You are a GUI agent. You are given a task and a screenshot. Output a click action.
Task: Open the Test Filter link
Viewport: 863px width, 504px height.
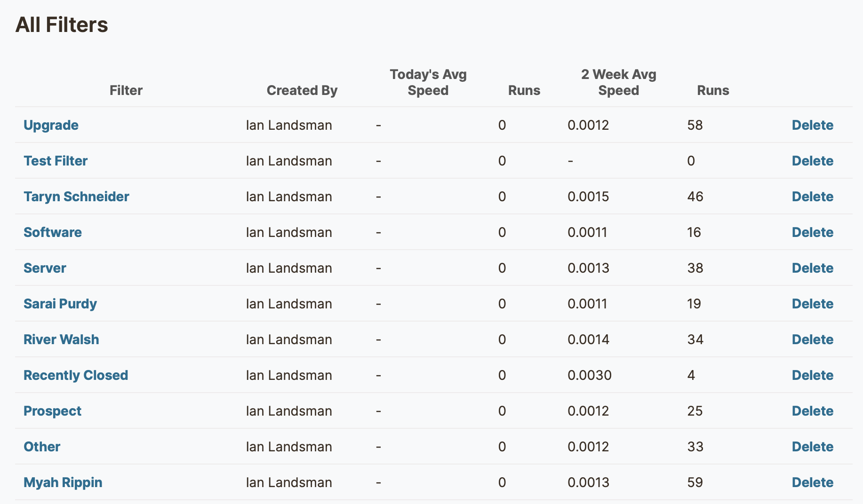56,161
